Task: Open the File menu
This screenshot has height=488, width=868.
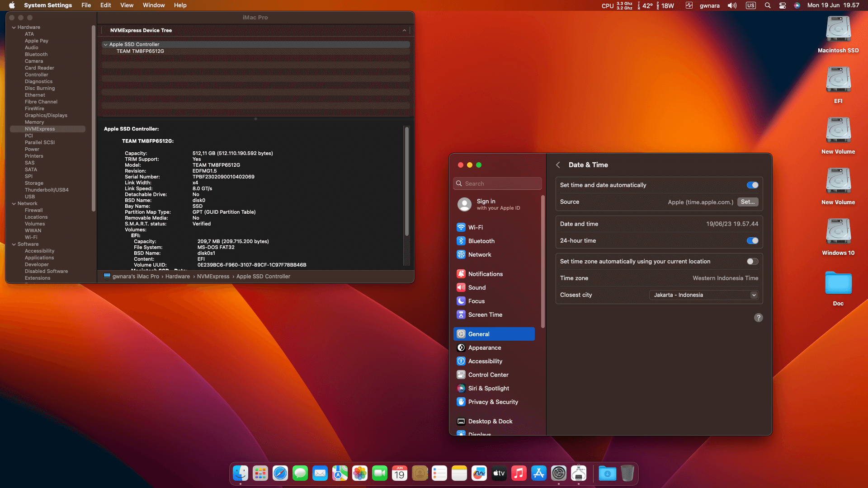Action: coord(86,5)
